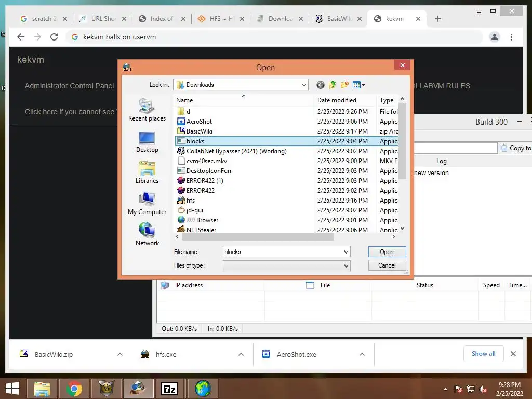Open a new browser tab
Screen dimensions: 532x399
click(x=437, y=19)
